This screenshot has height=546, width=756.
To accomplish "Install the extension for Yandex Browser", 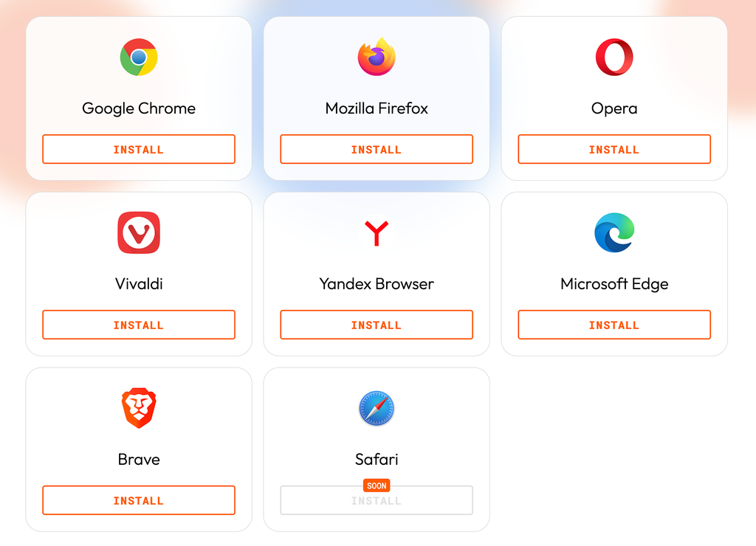I will (x=377, y=325).
